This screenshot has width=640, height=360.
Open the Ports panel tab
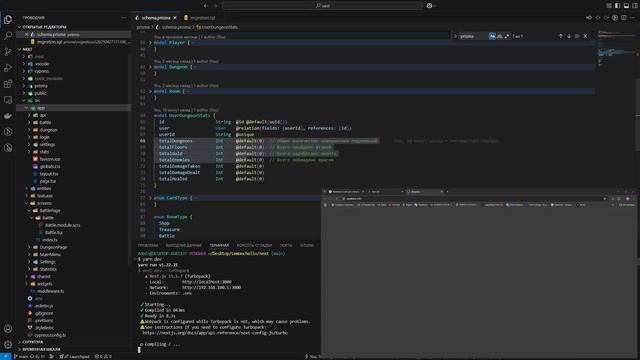[x=286, y=246]
